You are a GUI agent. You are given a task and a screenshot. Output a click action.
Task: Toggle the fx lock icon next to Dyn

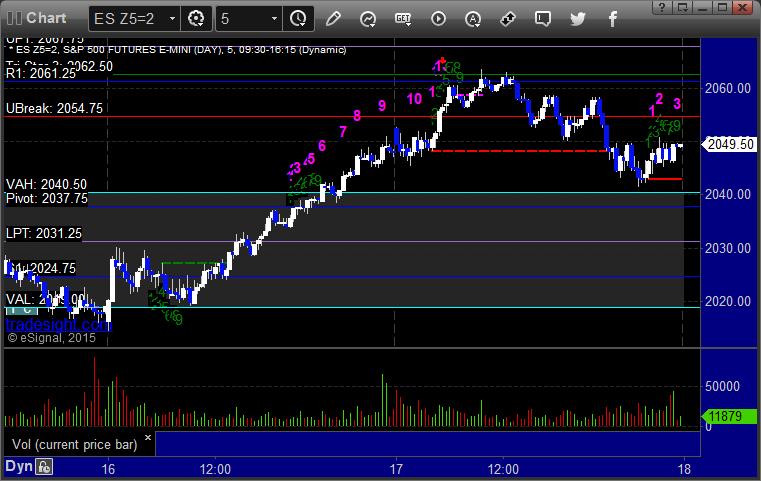[x=44, y=467]
